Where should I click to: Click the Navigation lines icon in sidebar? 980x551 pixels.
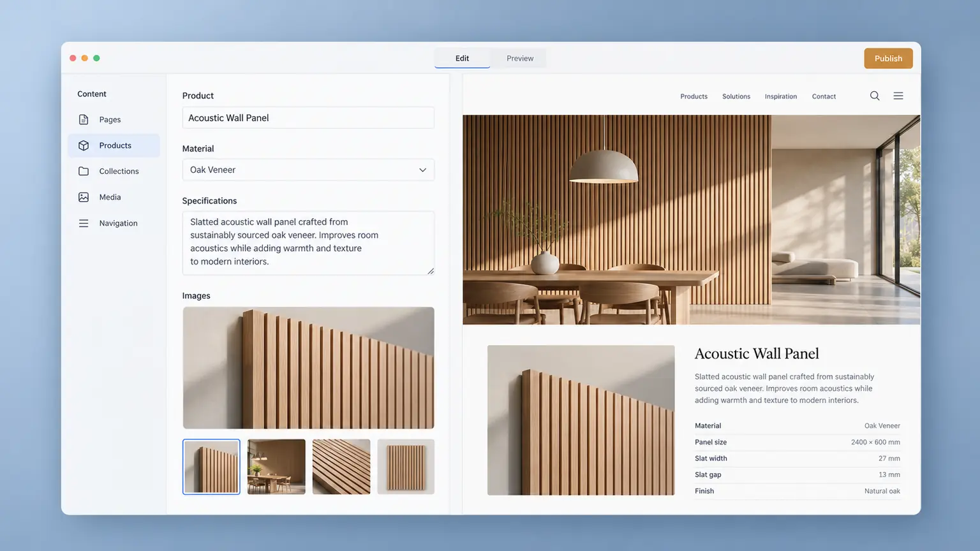(84, 223)
